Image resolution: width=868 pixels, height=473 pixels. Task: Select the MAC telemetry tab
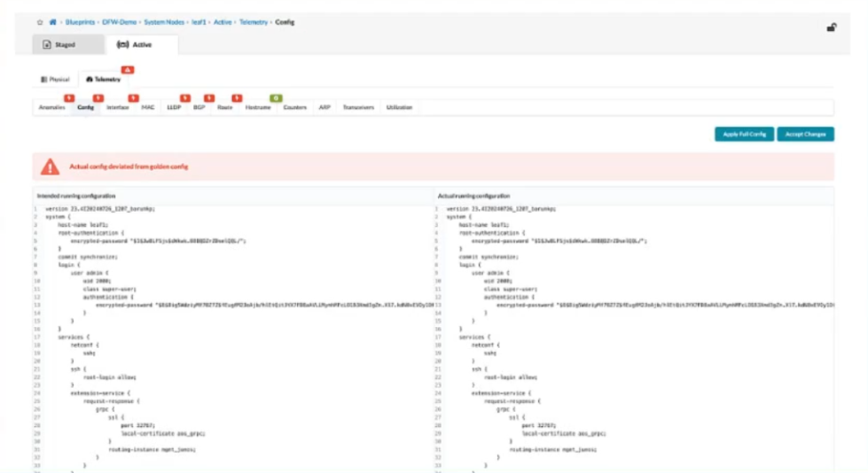148,107
